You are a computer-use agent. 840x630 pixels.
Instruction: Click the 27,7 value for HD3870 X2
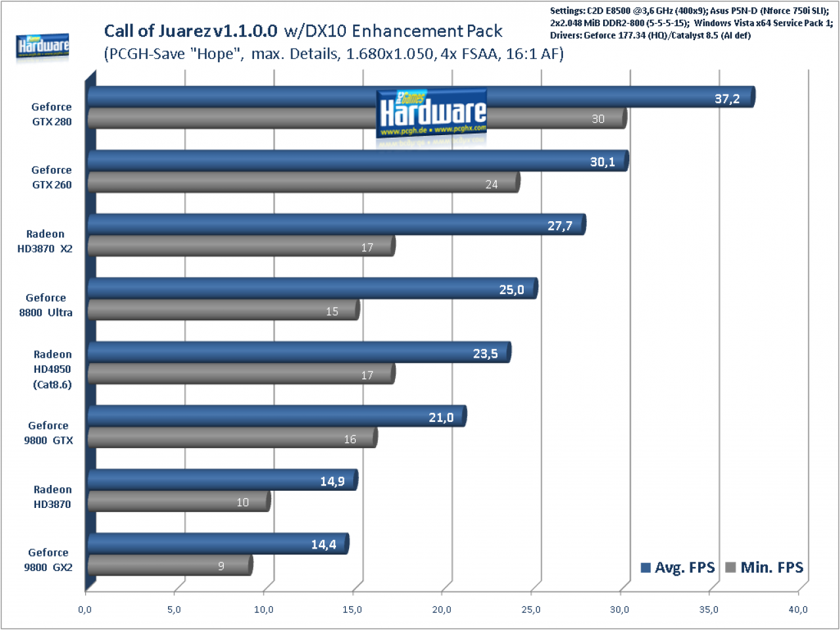click(x=560, y=226)
